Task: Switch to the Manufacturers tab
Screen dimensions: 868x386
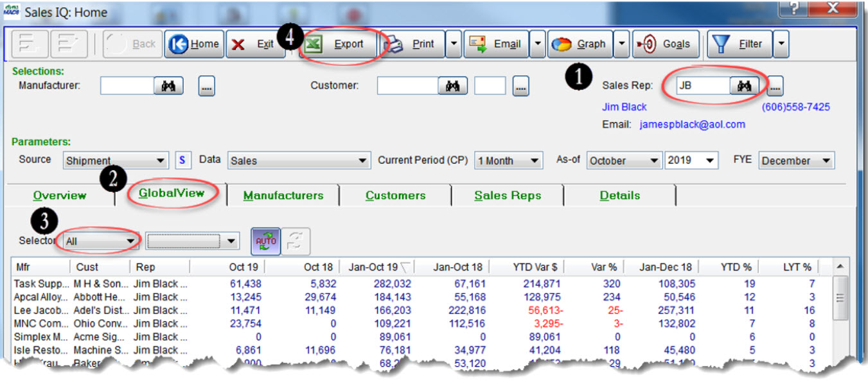Action: 283,195
